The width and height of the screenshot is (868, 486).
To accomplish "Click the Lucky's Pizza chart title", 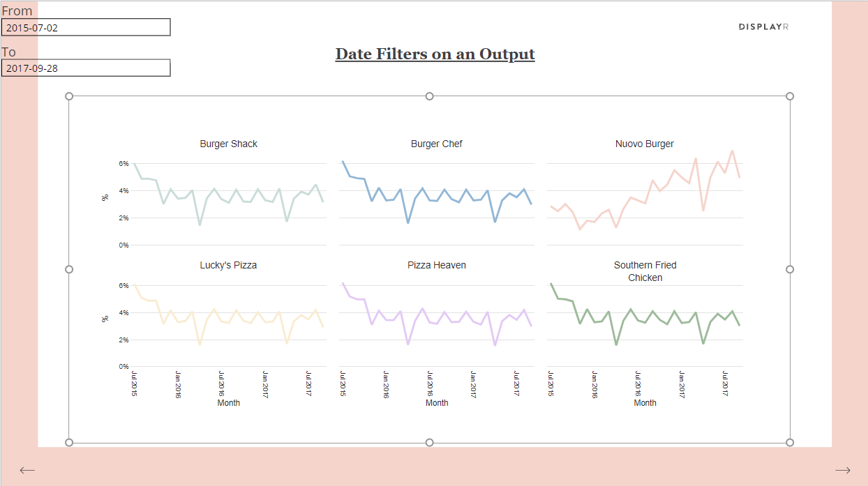I will pos(228,265).
